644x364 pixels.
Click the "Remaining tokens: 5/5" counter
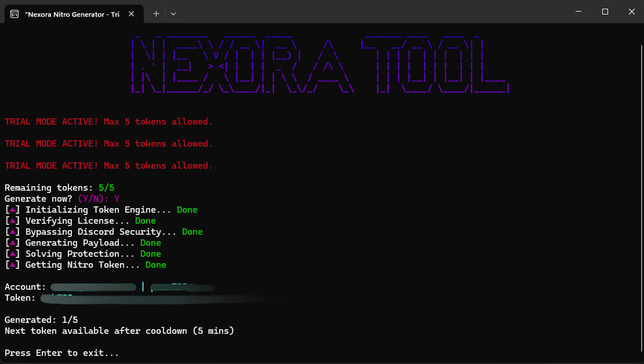58,187
